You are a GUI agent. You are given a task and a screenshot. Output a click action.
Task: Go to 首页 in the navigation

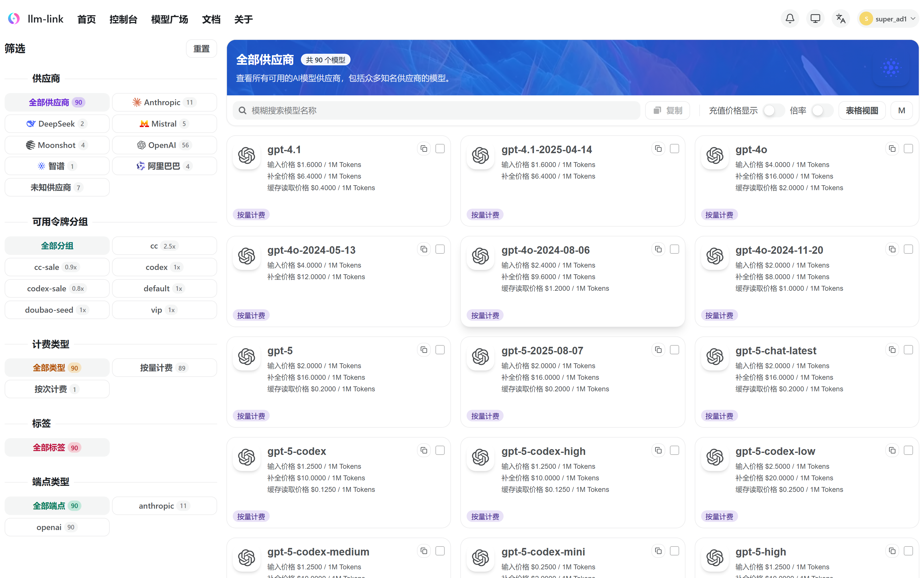(87, 19)
